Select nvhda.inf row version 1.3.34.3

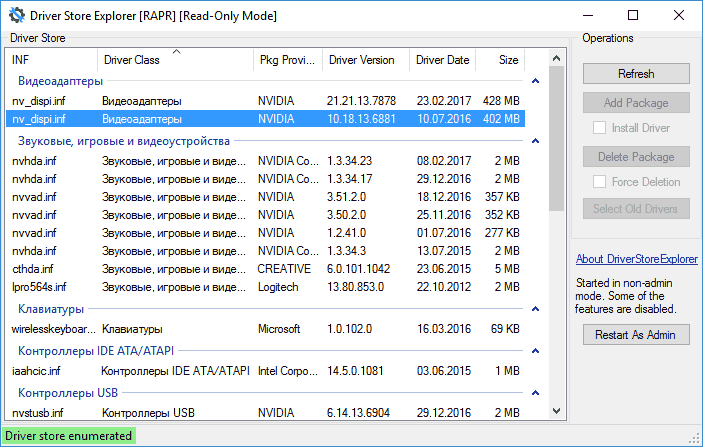(265, 251)
